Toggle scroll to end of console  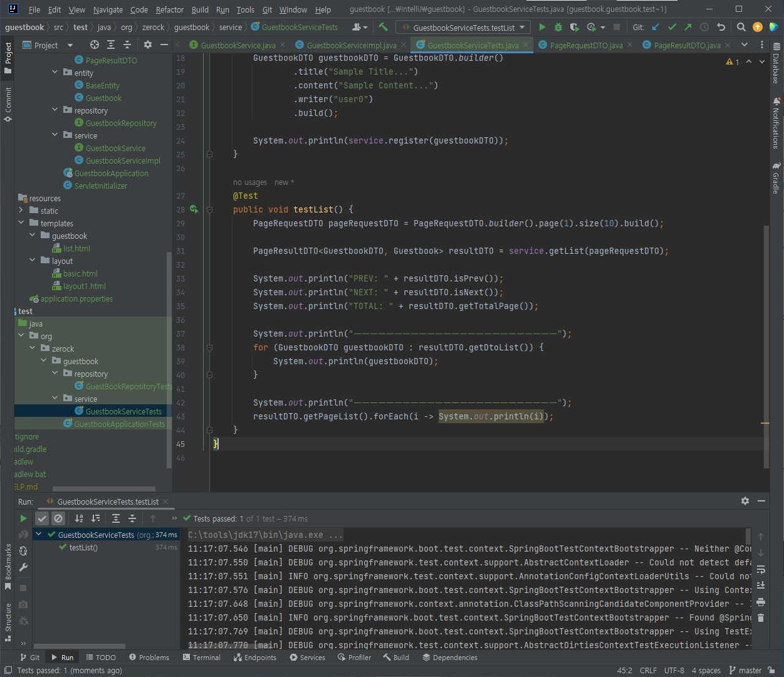pyautogui.click(x=761, y=585)
